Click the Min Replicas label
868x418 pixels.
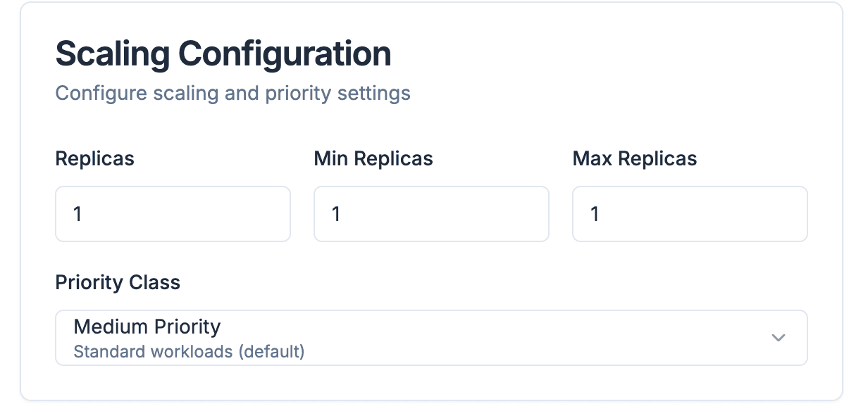(373, 159)
